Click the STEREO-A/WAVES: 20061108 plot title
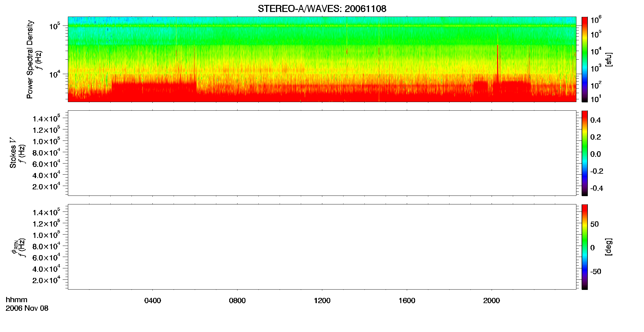 322,9
